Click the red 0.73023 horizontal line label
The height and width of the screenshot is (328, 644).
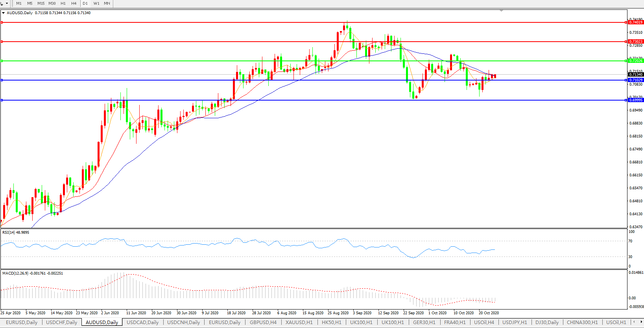tap(635, 42)
